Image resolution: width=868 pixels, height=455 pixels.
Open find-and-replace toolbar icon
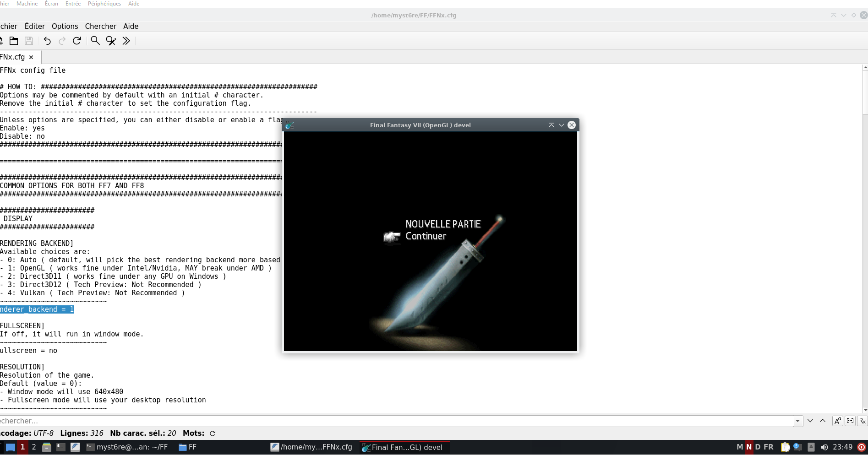(x=111, y=41)
